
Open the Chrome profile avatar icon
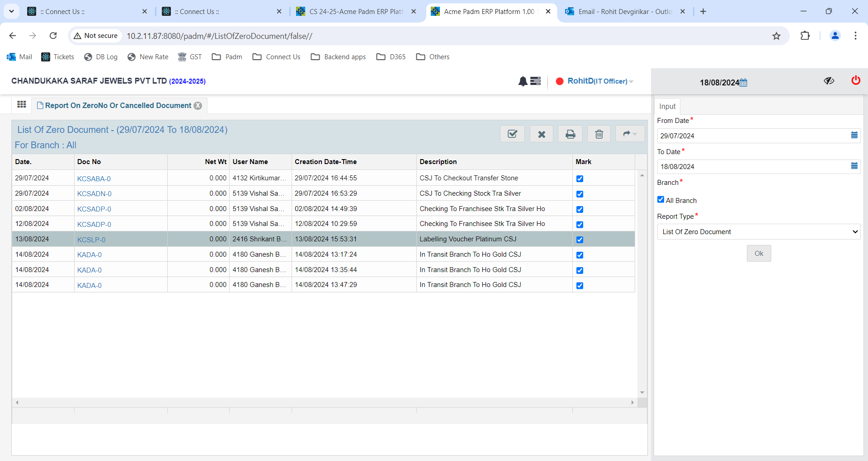(835, 36)
